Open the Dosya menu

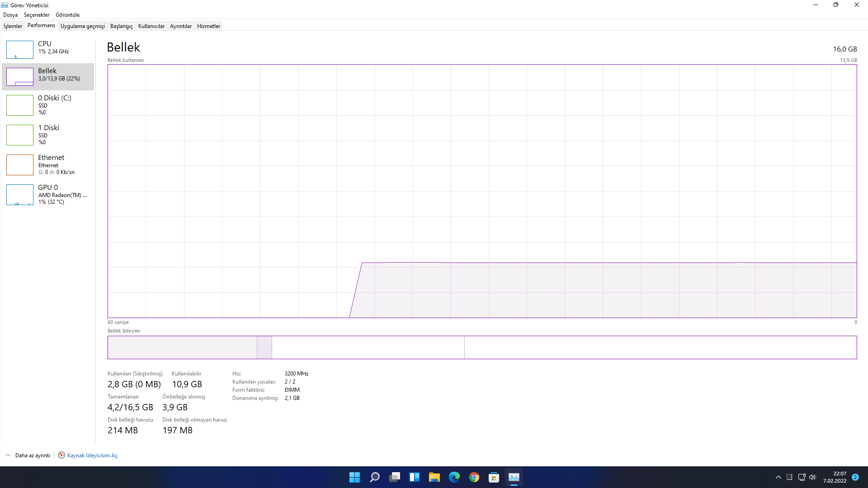(x=10, y=15)
